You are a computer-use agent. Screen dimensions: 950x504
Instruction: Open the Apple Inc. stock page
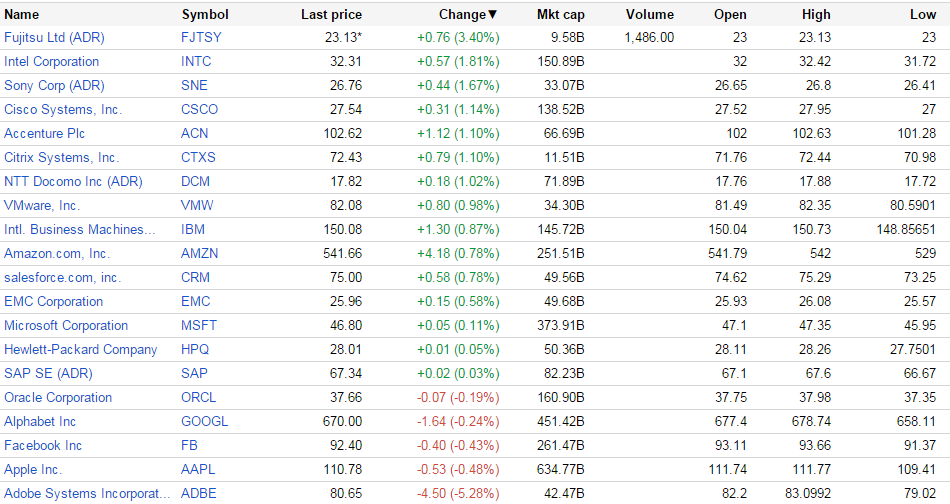point(33,469)
